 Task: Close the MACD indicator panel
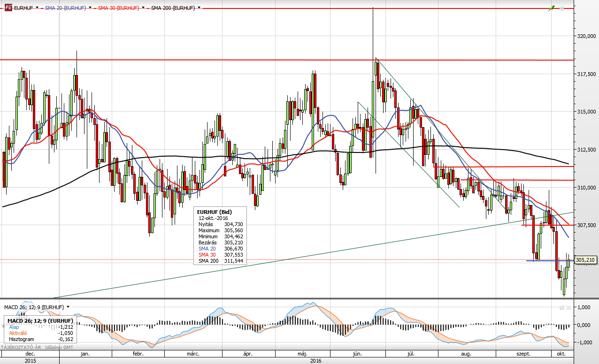(x=568, y=307)
